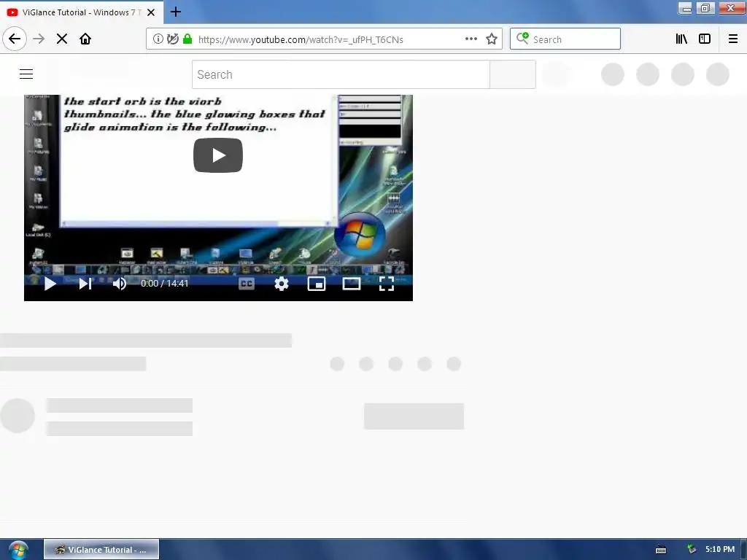Click the address bar URL

click(301, 39)
